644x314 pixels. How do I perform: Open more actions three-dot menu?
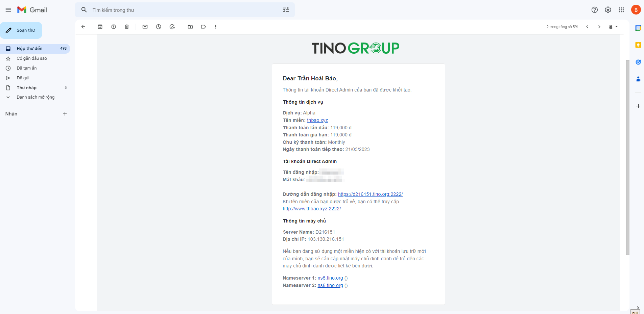click(x=216, y=27)
